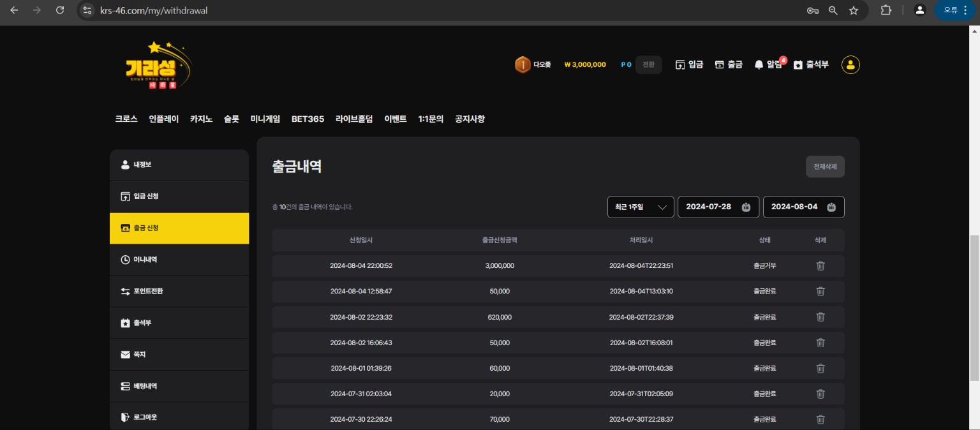Go to the 이벤트 menu item
This screenshot has width=980, height=430.
point(395,119)
